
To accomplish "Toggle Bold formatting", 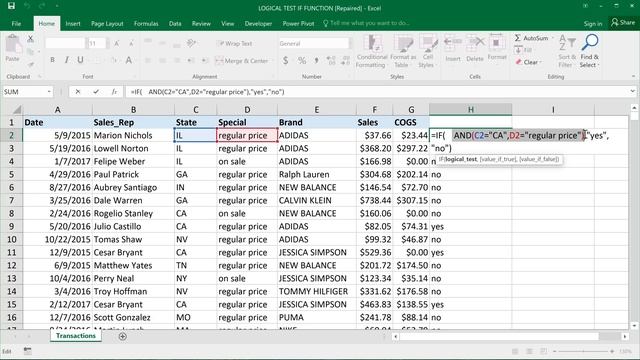I will [52, 60].
